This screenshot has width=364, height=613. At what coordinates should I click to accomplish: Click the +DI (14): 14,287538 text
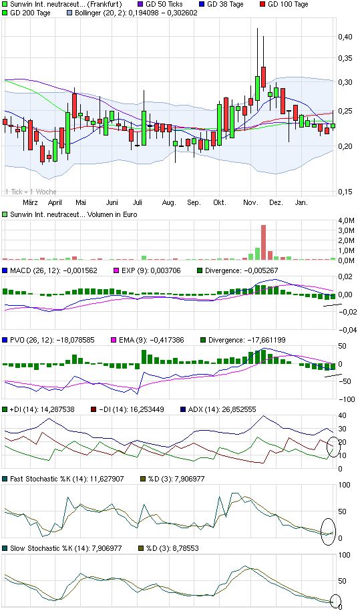pyautogui.click(x=42, y=410)
